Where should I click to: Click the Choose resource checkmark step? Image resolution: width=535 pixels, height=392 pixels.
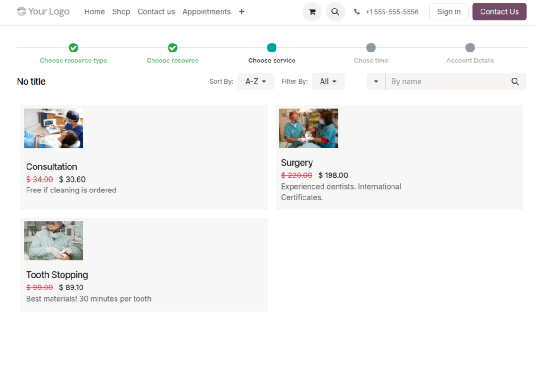click(x=172, y=48)
